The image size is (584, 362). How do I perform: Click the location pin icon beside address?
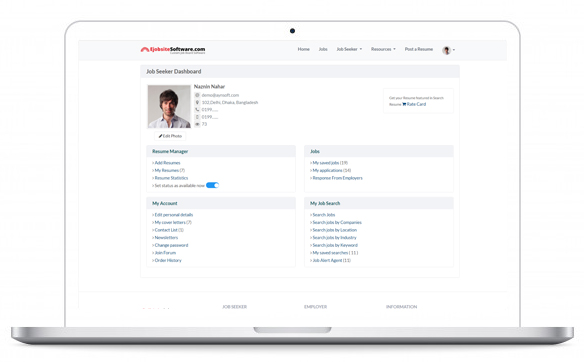click(x=197, y=102)
